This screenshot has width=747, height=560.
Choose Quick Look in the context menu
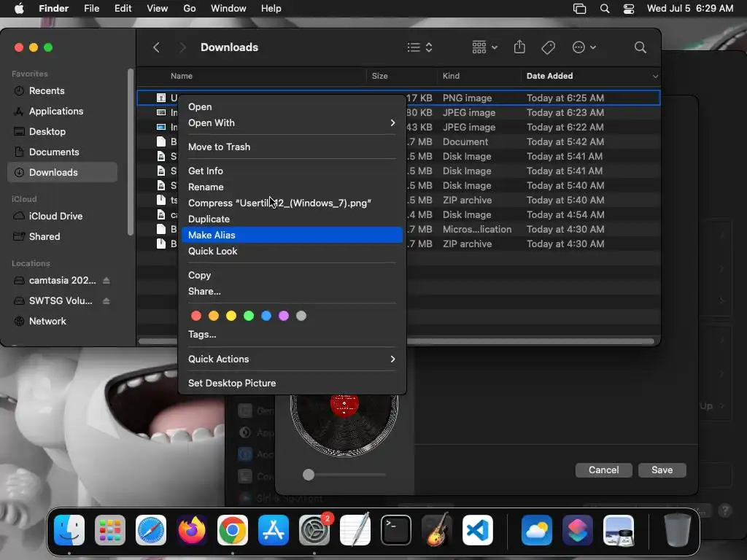pos(292,251)
